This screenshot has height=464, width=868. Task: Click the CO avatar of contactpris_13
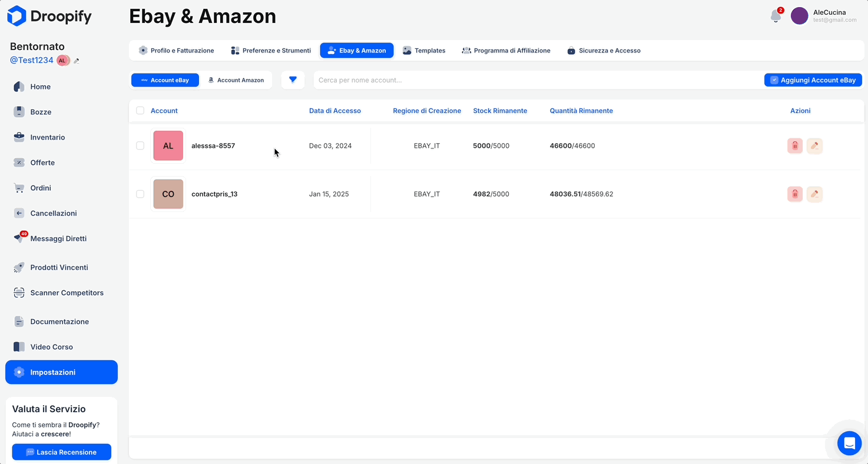[168, 194]
